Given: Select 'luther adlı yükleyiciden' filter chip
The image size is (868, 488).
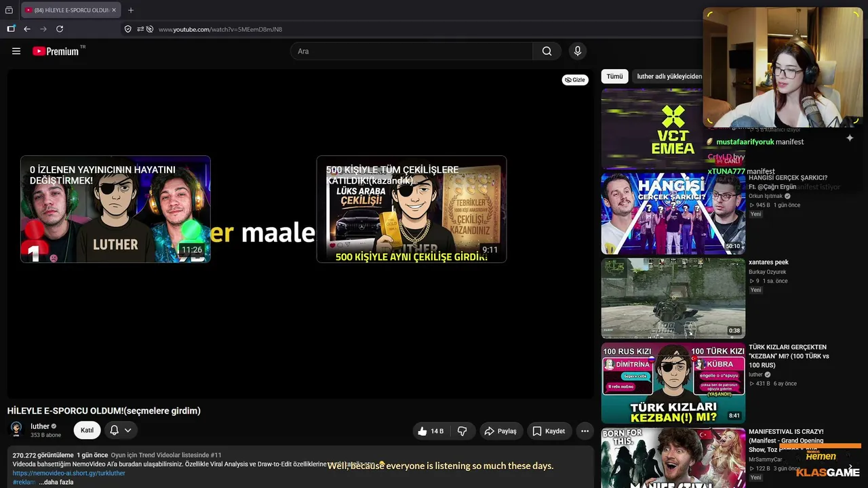Looking at the screenshot, I should tap(669, 77).
